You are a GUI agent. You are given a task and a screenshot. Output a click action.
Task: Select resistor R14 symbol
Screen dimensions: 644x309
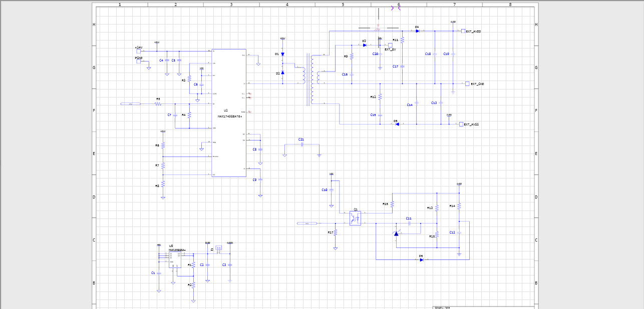459,205
